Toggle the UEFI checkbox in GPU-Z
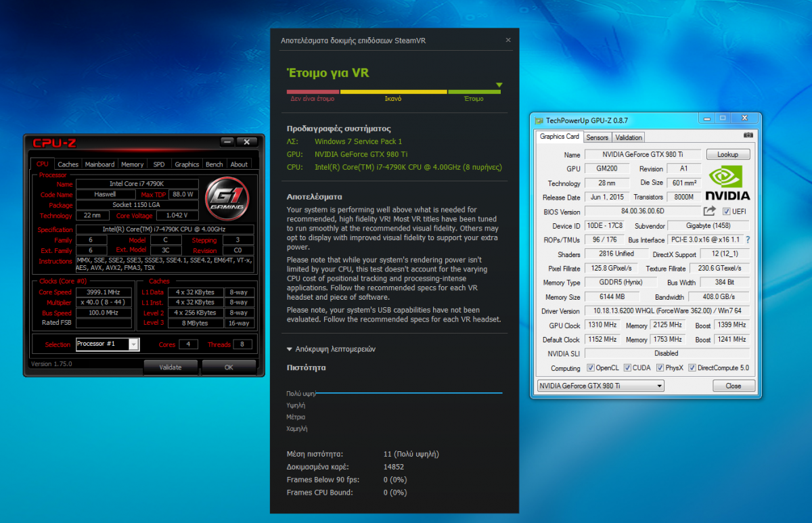 727,211
